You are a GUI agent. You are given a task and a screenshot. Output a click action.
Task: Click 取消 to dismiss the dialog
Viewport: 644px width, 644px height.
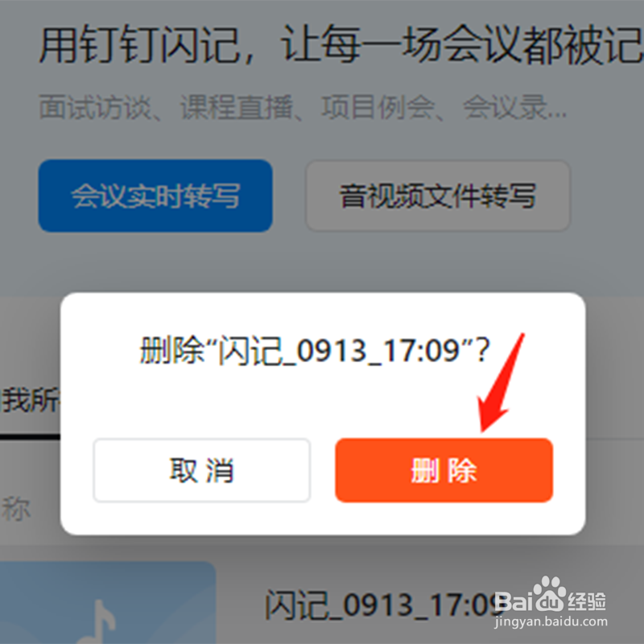202,470
